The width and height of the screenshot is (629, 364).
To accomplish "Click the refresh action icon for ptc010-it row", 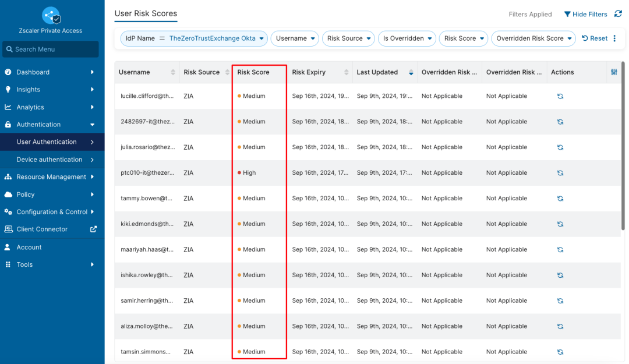I will [x=560, y=173].
